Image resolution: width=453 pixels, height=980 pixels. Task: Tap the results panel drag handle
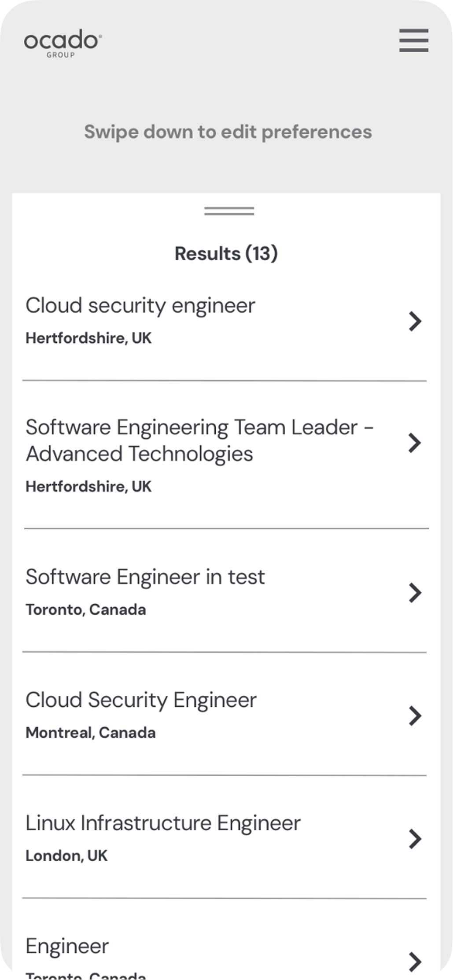[x=229, y=211]
